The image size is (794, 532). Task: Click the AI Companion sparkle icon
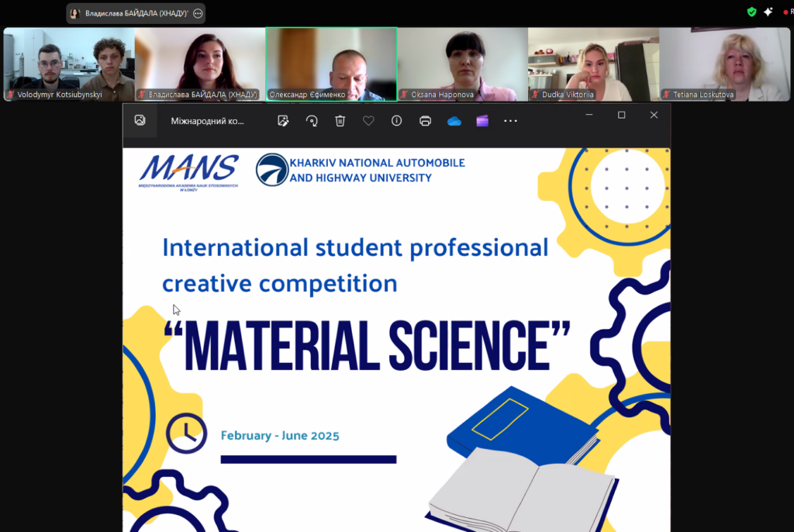point(768,12)
